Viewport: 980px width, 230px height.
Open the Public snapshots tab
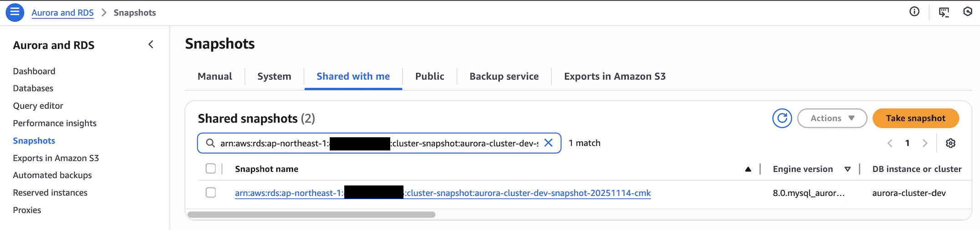click(429, 76)
